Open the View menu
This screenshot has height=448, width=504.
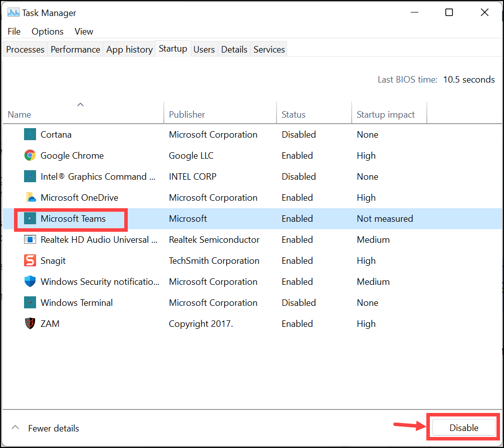[84, 32]
